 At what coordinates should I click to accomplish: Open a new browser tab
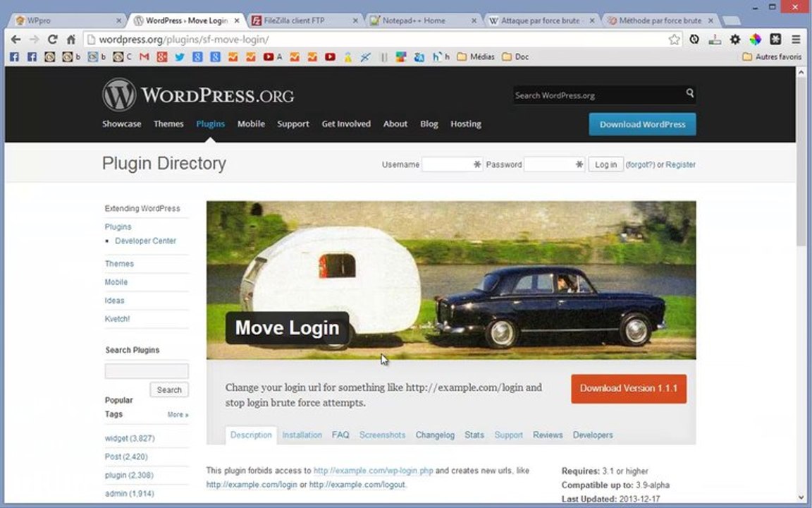(731, 20)
